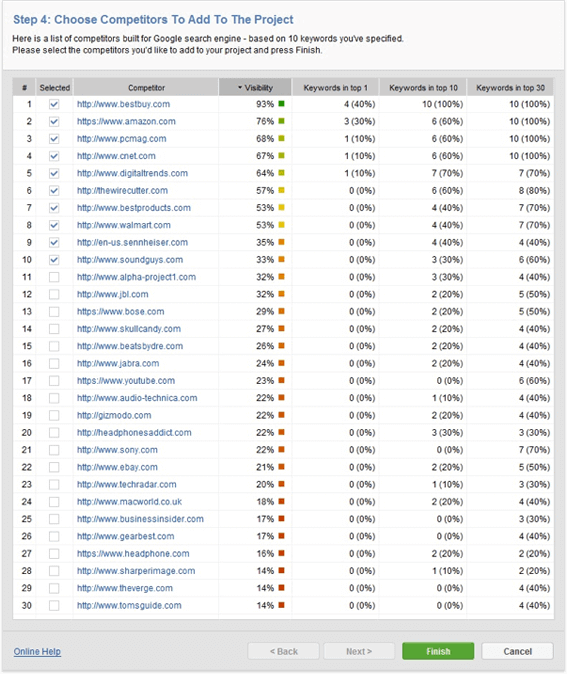Click the orange visibility square for sennheiser.com
Viewport: 567px width, 674px height.
[x=282, y=242]
